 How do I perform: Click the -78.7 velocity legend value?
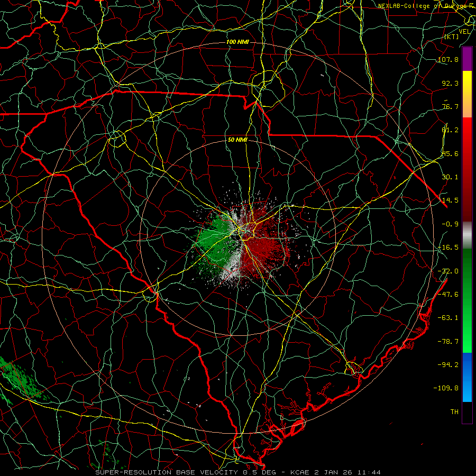[x=448, y=342]
